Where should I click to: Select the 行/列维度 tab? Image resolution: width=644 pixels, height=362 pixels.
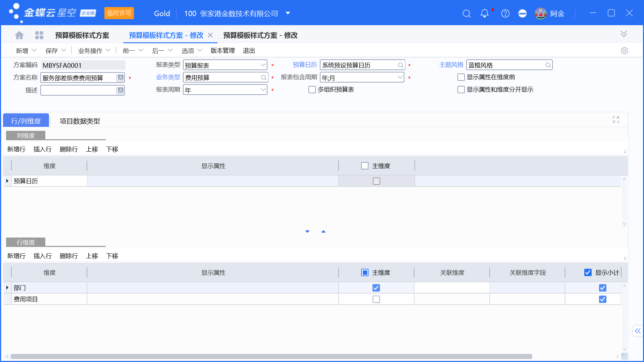tap(26, 120)
